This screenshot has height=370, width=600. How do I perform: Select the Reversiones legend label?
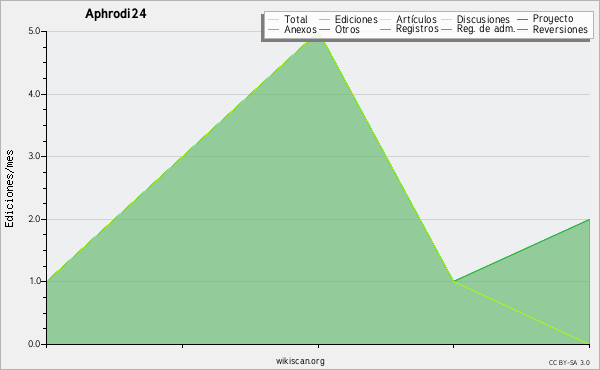(560, 29)
